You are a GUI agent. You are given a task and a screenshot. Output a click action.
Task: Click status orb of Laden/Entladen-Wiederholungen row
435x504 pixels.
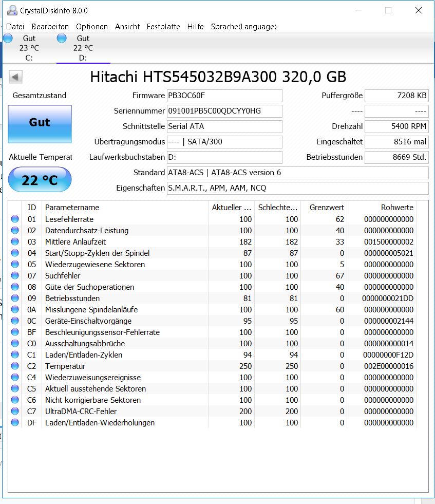[x=15, y=422]
